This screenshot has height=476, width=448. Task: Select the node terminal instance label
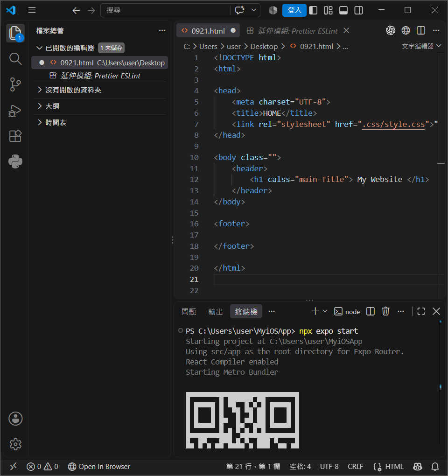(347, 312)
